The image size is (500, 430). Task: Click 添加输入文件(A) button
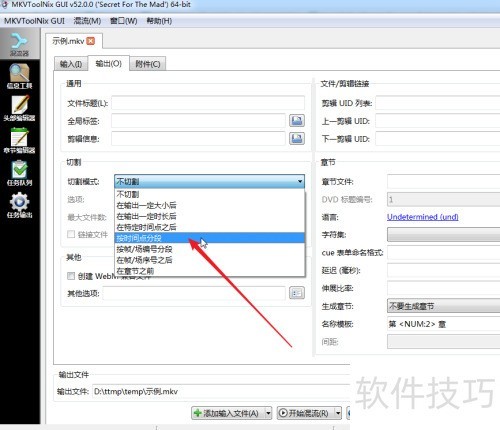click(x=228, y=413)
